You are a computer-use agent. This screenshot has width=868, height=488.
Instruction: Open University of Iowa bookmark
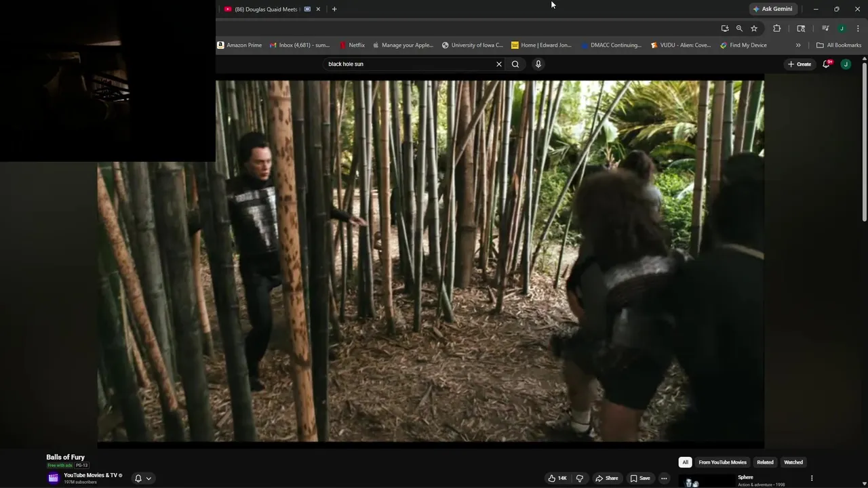tap(473, 45)
